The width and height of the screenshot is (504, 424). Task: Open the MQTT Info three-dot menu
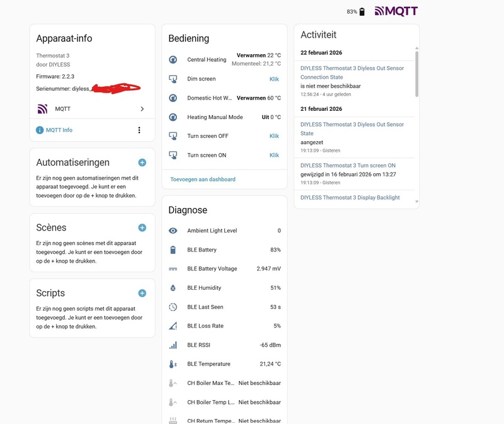[139, 130]
